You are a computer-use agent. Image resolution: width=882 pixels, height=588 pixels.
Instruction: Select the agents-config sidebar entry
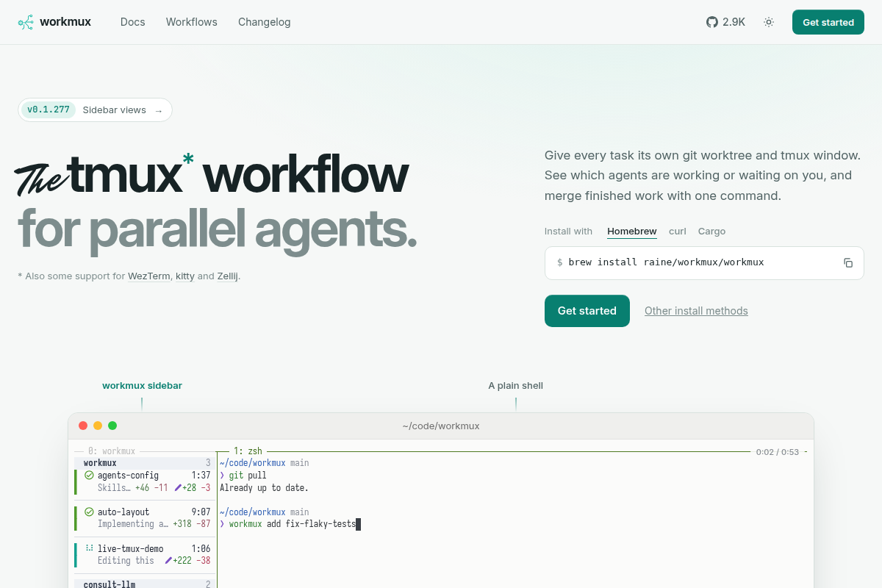tap(145, 481)
